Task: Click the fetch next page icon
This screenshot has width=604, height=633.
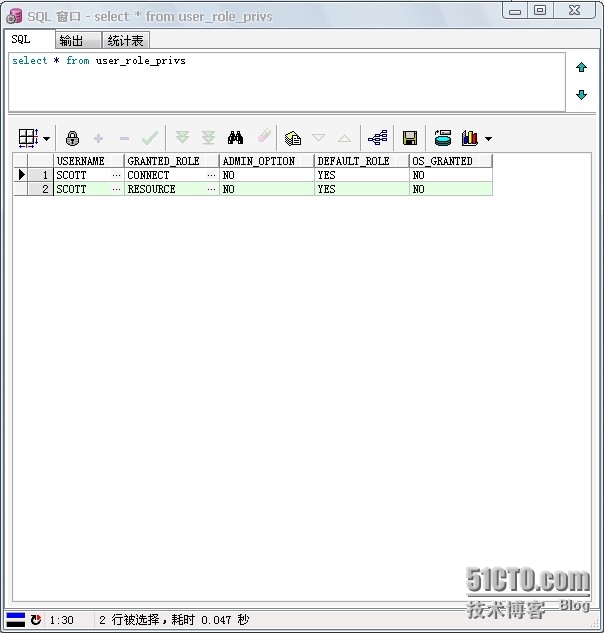Action: 182,138
